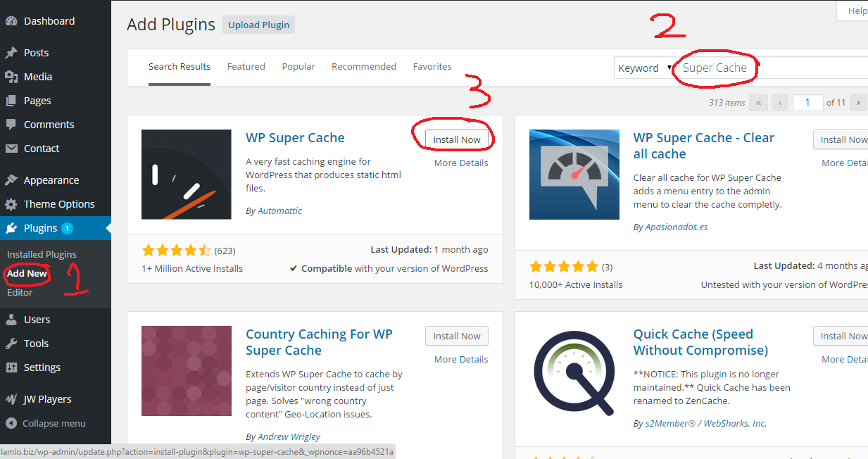This screenshot has width=868, height=459.
Task: Switch to the Favorites tab
Action: [432, 67]
